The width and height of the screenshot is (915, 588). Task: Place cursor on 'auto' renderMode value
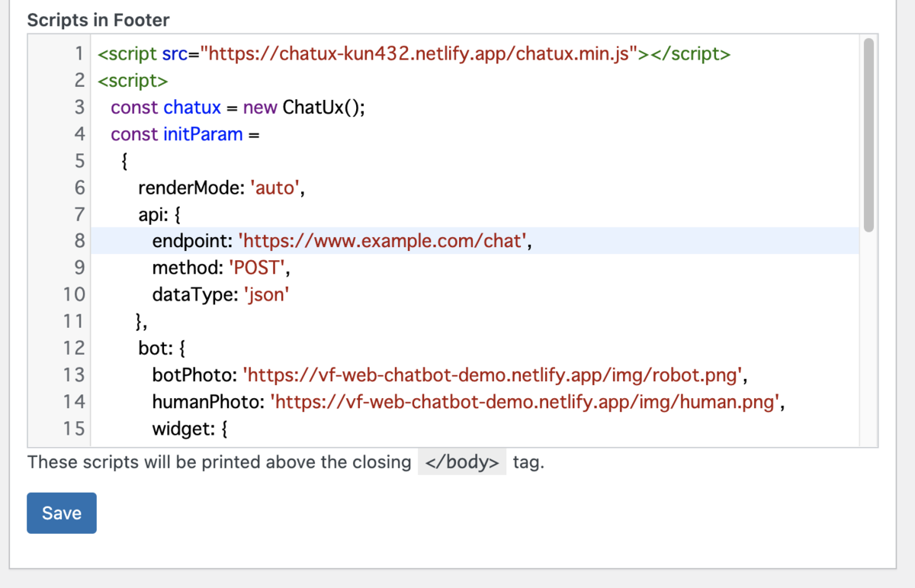274,188
